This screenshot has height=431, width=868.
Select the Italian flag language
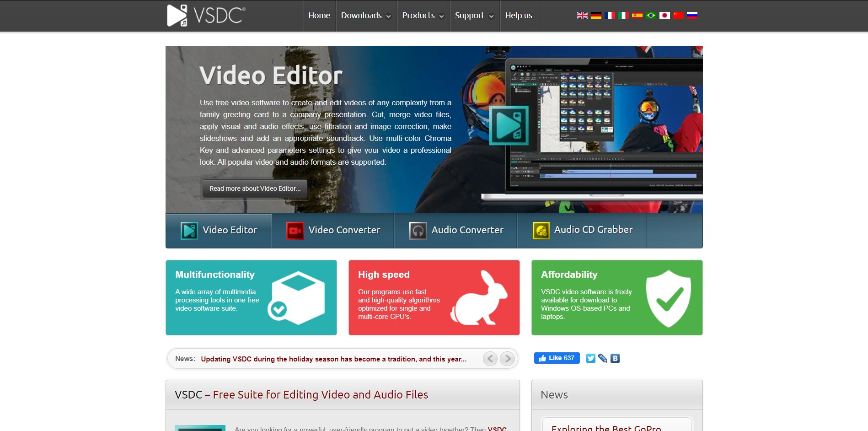[623, 15]
